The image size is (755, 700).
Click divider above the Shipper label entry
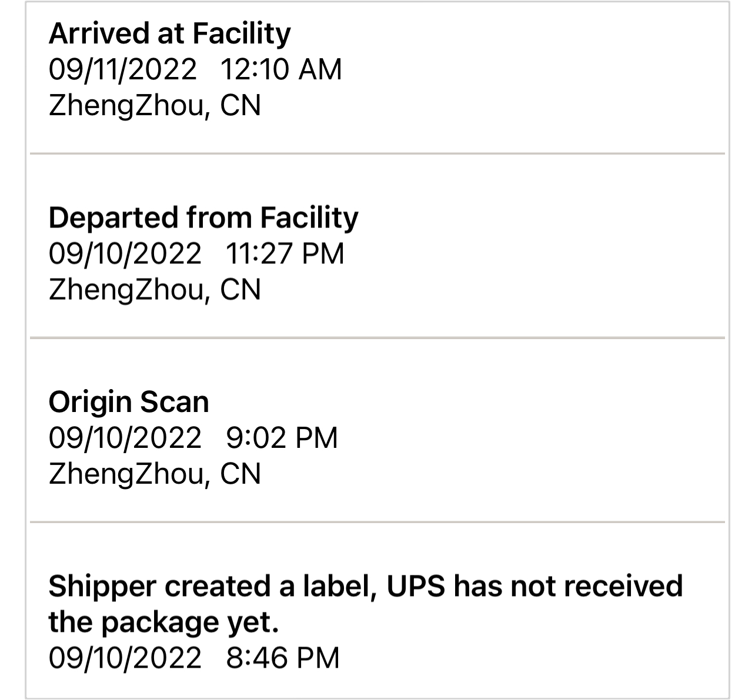coord(377,522)
